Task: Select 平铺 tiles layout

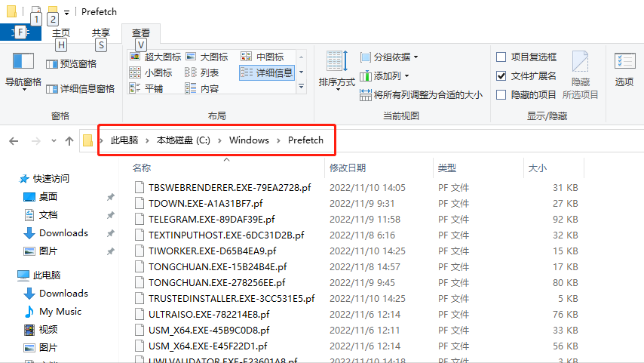Action: [x=146, y=88]
